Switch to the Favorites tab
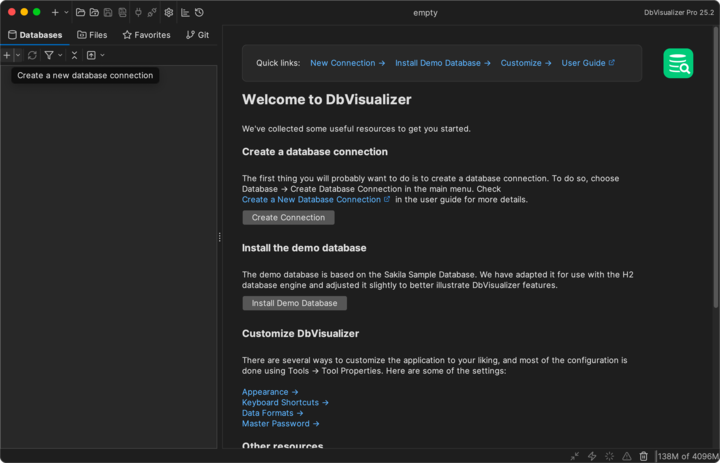This screenshot has width=720, height=463. 146,35
